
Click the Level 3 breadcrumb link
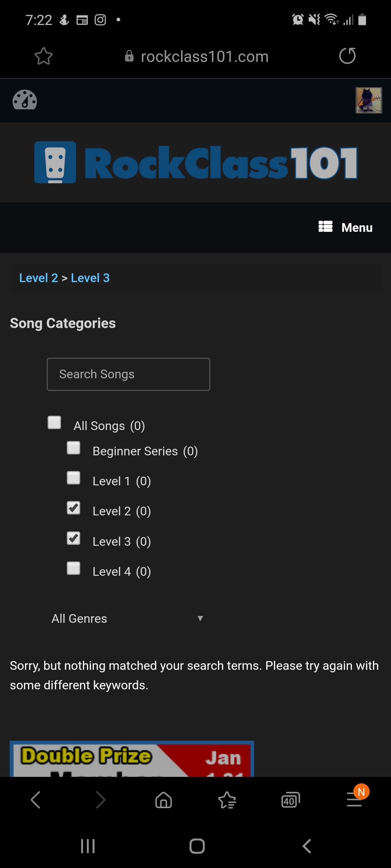90,278
